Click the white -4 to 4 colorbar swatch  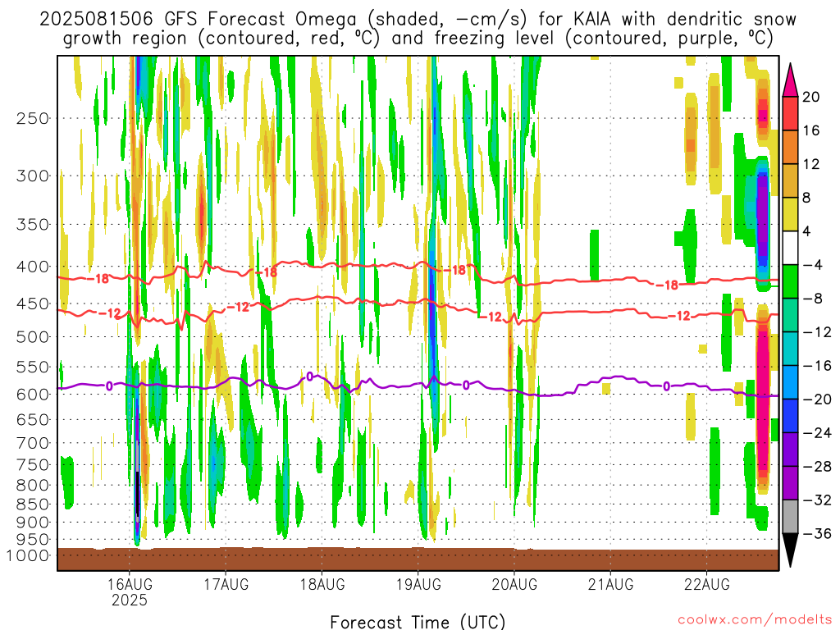point(790,248)
